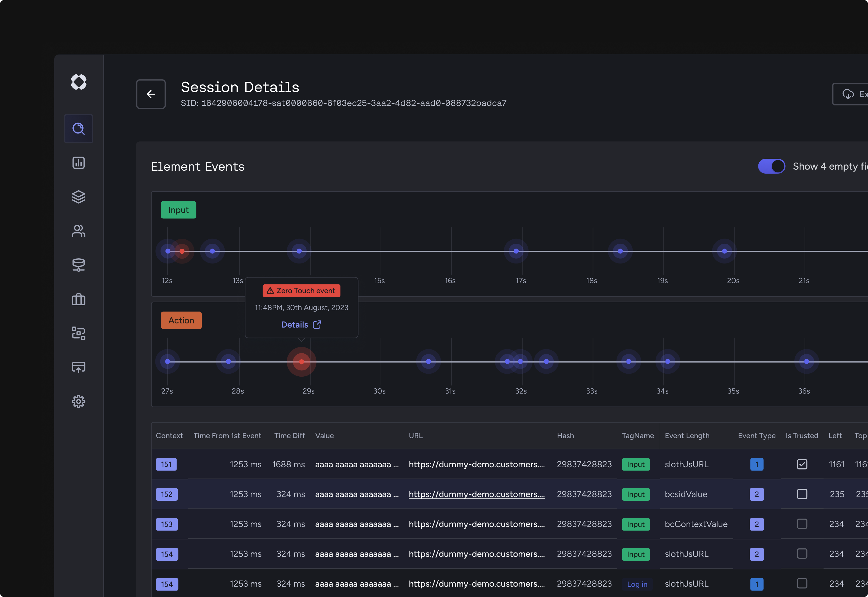Screen dimensions: 868x597
Task: Click the Input tag in row 151
Action: click(x=636, y=464)
